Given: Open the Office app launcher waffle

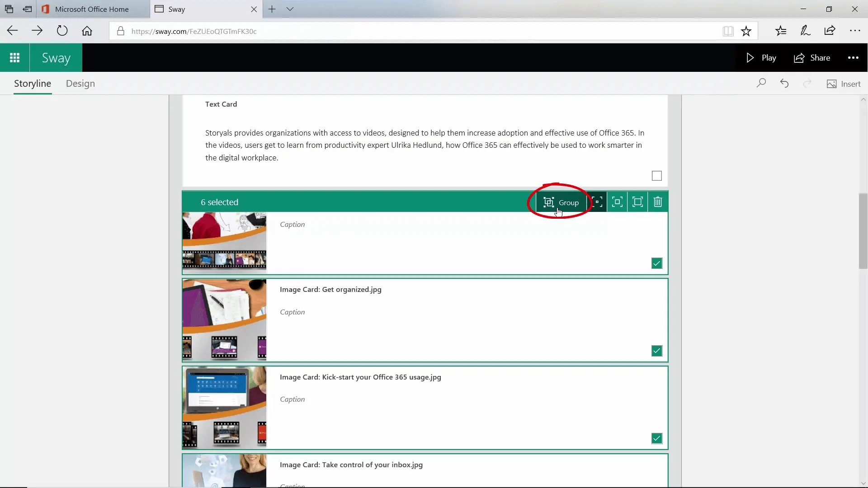Looking at the screenshot, I should pos(14,58).
